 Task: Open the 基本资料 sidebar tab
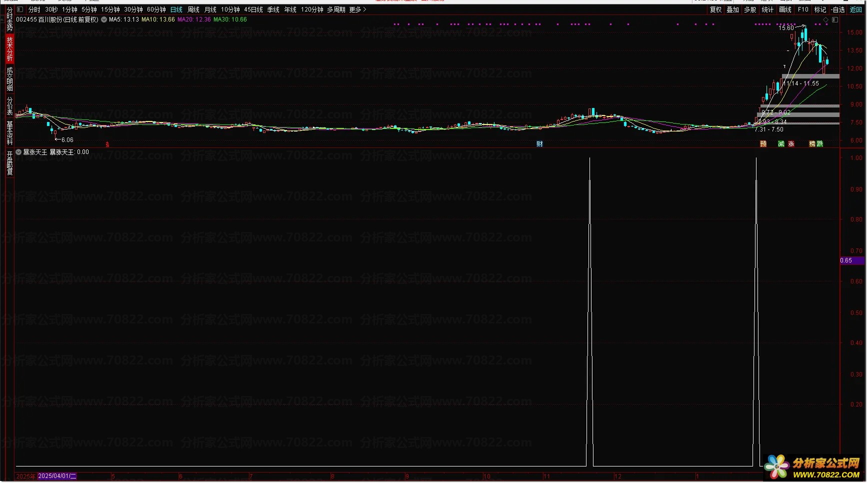click(x=9, y=132)
